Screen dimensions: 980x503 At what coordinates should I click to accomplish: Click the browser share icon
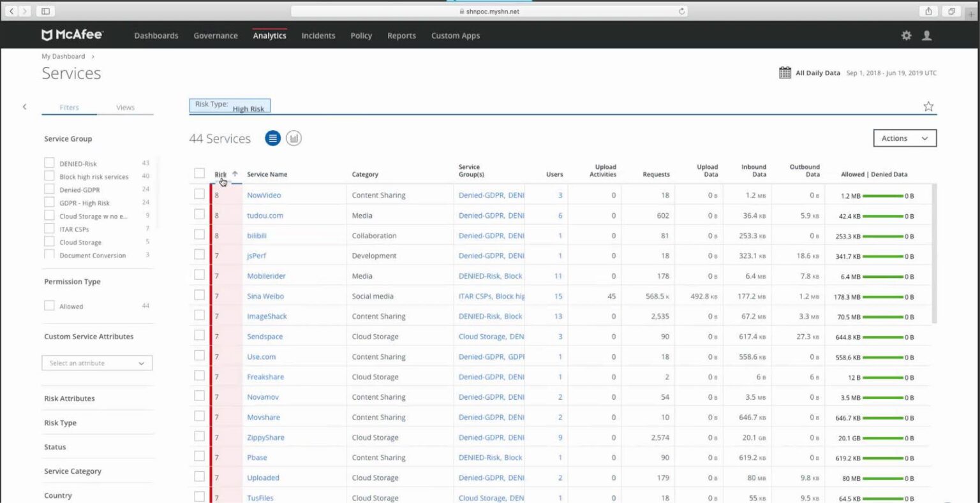click(928, 11)
